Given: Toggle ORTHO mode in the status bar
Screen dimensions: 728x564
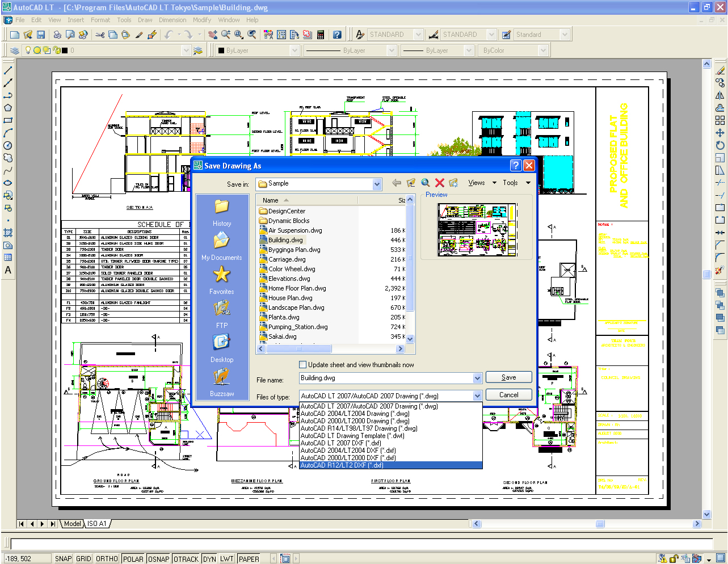Looking at the screenshot, I should click(x=107, y=559).
